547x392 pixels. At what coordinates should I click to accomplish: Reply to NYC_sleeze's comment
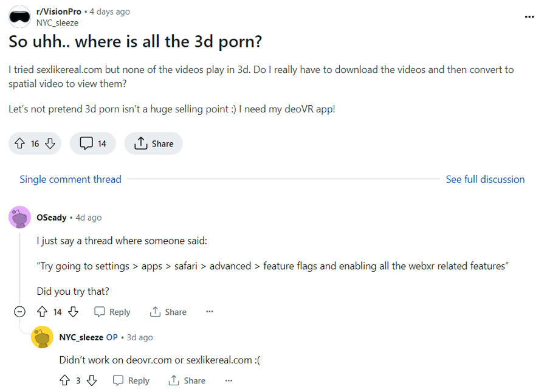[x=131, y=380]
